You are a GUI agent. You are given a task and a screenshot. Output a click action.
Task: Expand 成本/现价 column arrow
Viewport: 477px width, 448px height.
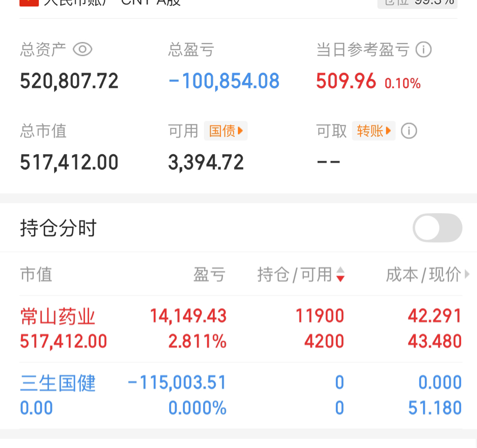coord(467,274)
